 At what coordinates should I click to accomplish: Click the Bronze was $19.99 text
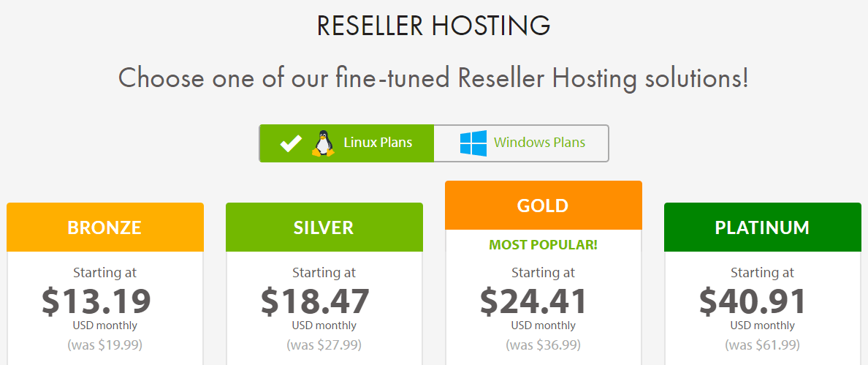click(x=105, y=345)
